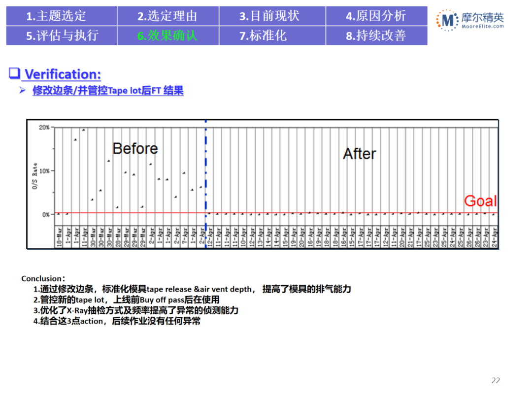Viewport: 532px width, 399px height.
Task: Click the page number 22
Action: pos(496,380)
